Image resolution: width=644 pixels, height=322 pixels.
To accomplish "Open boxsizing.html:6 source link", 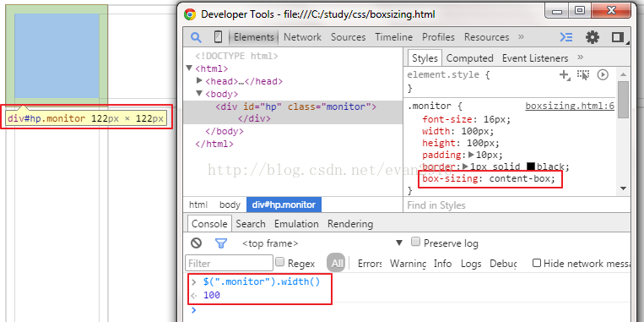I will tap(570, 106).
